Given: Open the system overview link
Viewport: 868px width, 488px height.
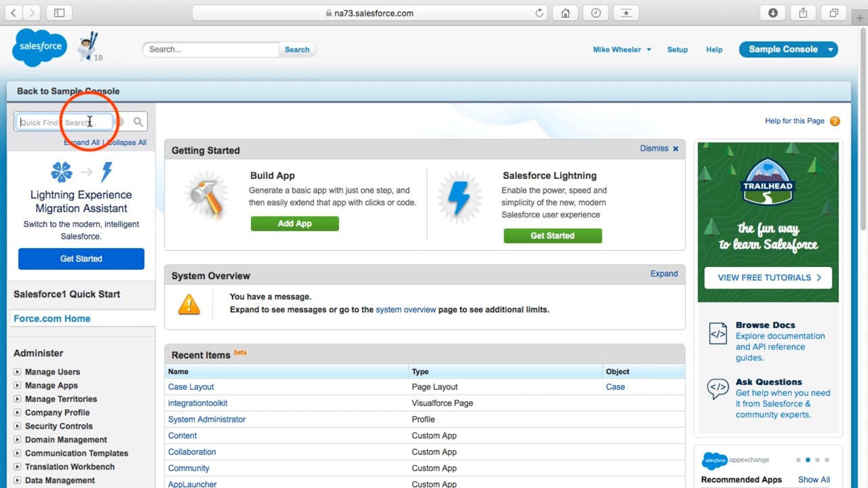Looking at the screenshot, I should click(x=406, y=310).
